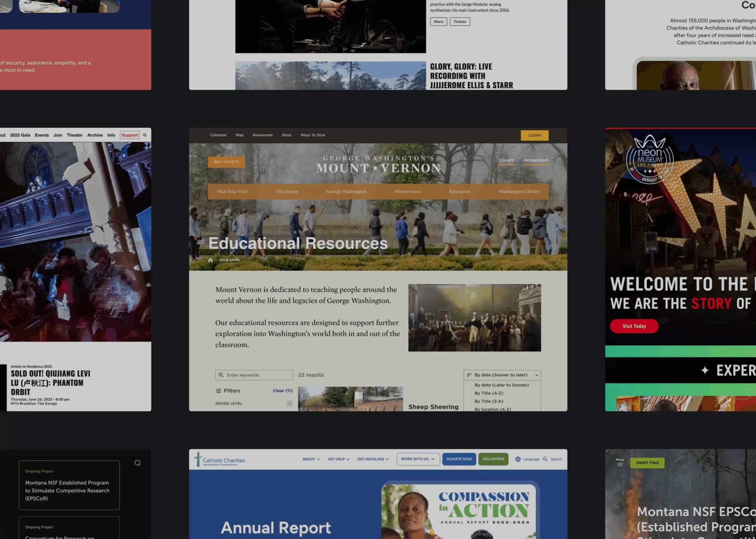Click the sort lines icon in date dropdown
Image resolution: width=756 pixels, height=539 pixels.
pos(469,375)
